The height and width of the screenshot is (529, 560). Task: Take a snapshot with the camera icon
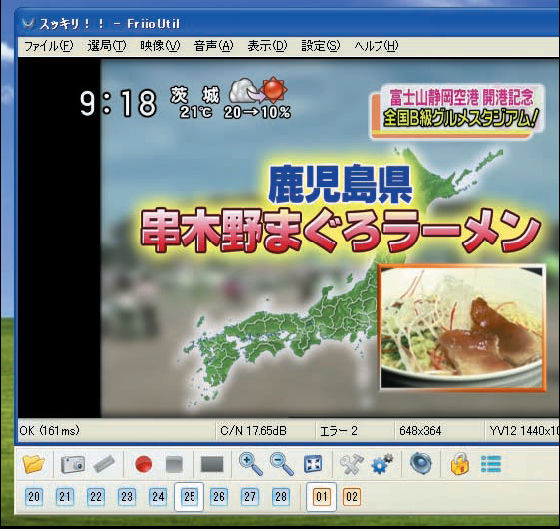click(x=73, y=464)
